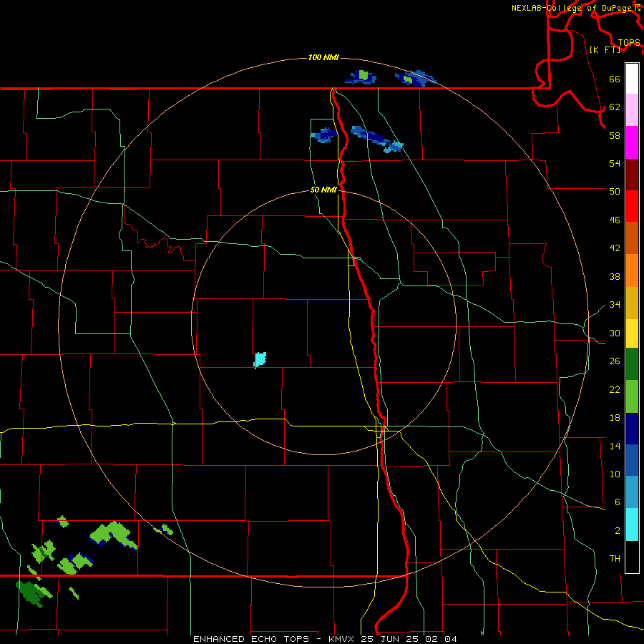
Task: Click the '26' legend value
Action: tap(615, 361)
